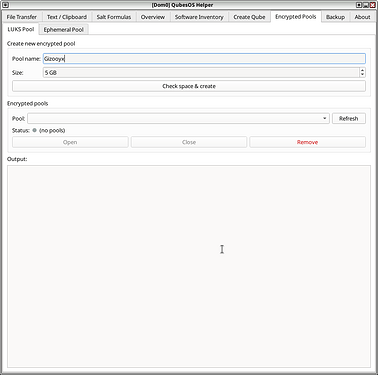Click the gray status indicator dot
This screenshot has width=378, height=375.
click(x=34, y=130)
